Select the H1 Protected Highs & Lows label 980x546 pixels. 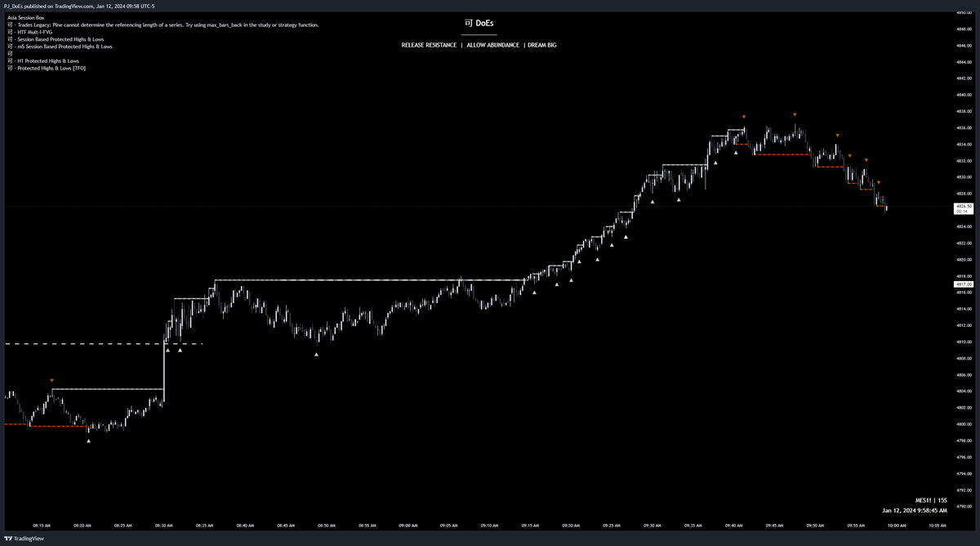42,61
